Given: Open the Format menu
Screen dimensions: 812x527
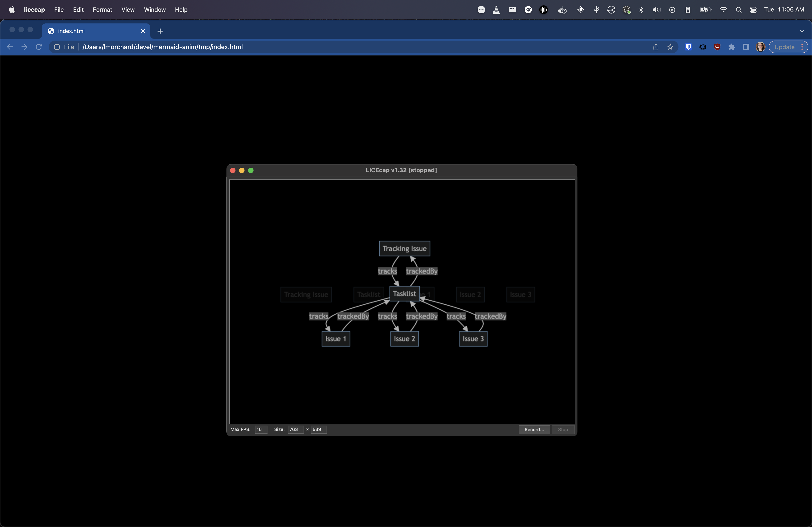Looking at the screenshot, I should coord(102,10).
